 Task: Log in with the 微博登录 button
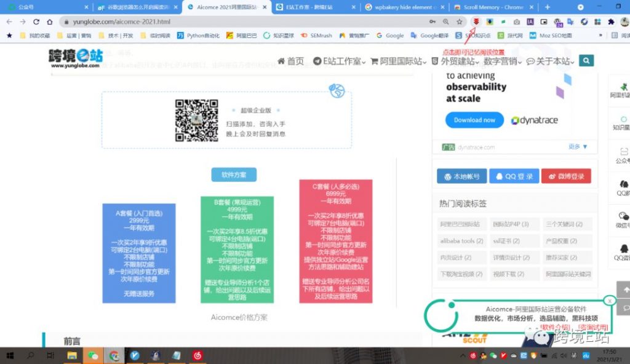tap(566, 176)
